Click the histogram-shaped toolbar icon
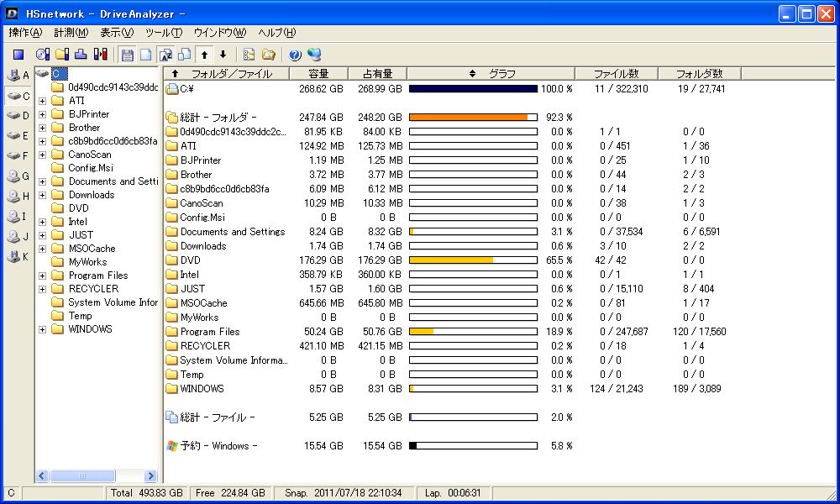Viewport: 840px width, 504px height. [x=81, y=54]
